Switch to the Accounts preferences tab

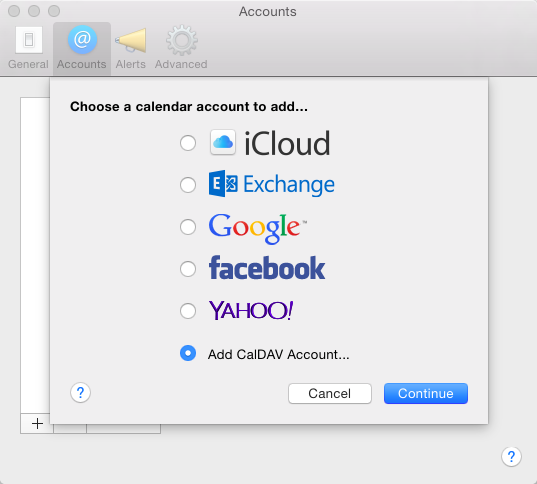(x=82, y=47)
